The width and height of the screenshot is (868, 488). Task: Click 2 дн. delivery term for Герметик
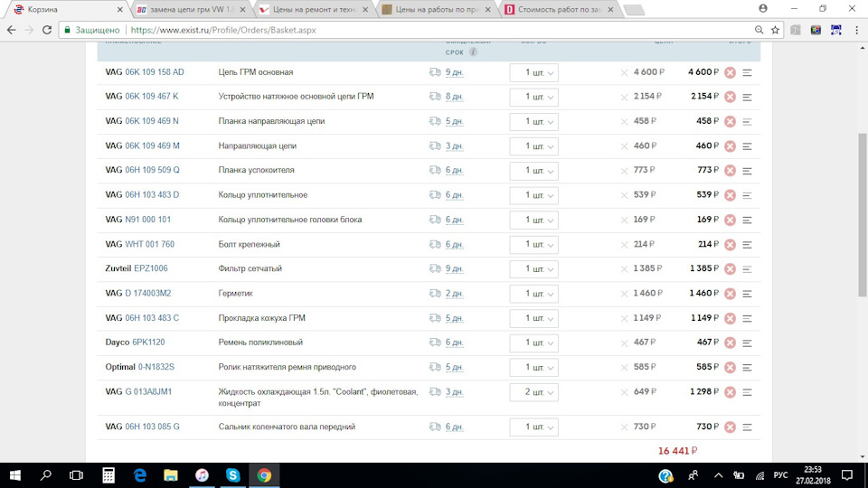[x=454, y=293]
